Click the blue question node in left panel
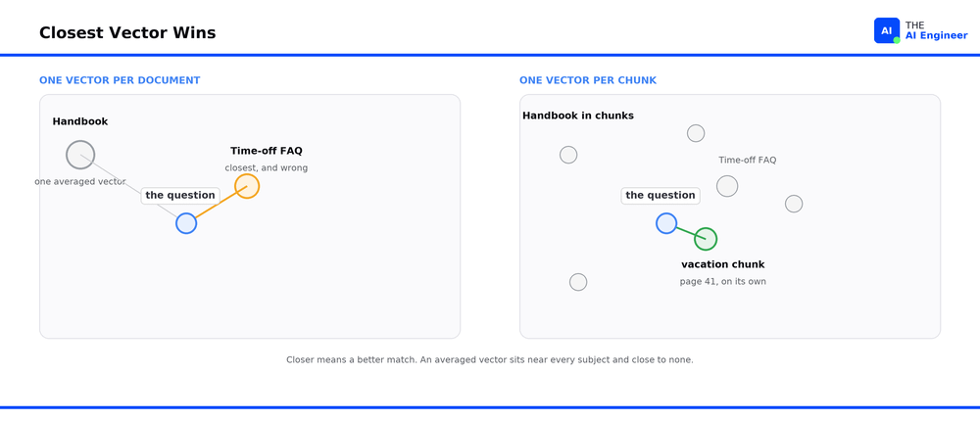This screenshot has width=980, height=421. 186,223
